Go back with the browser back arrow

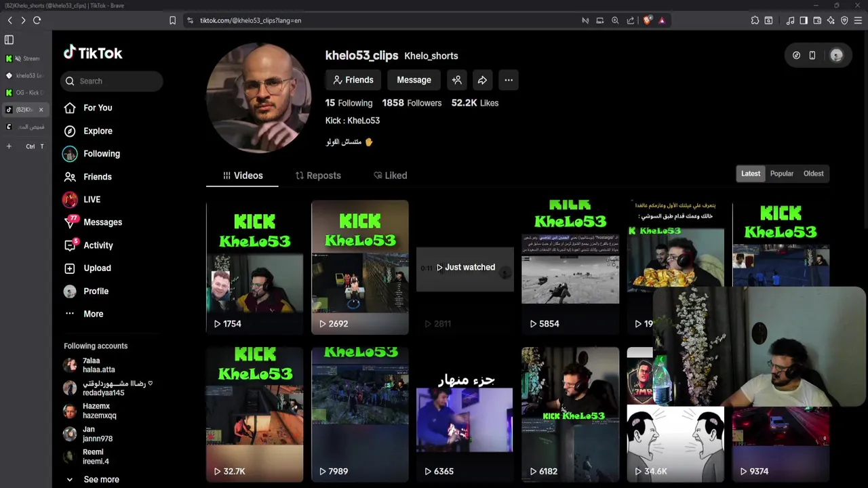(x=9, y=20)
